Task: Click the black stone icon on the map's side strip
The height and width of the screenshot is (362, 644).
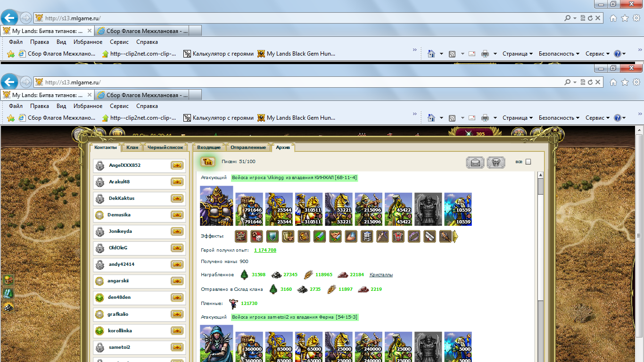Action: 8,307
